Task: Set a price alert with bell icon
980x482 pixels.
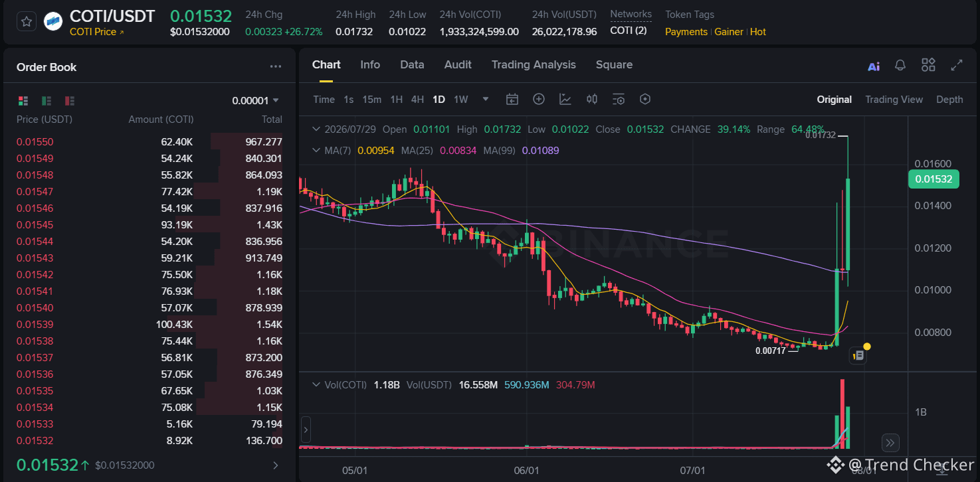Action: pyautogui.click(x=900, y=65)
